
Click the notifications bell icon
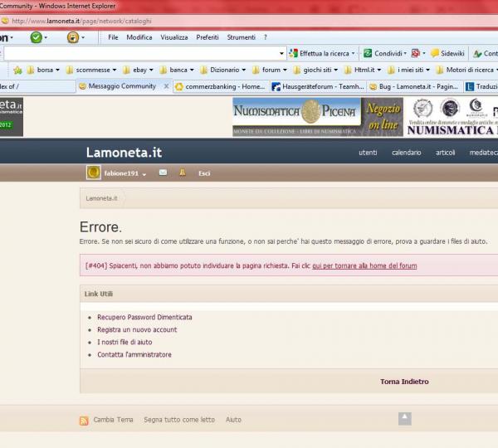point(183,173)
